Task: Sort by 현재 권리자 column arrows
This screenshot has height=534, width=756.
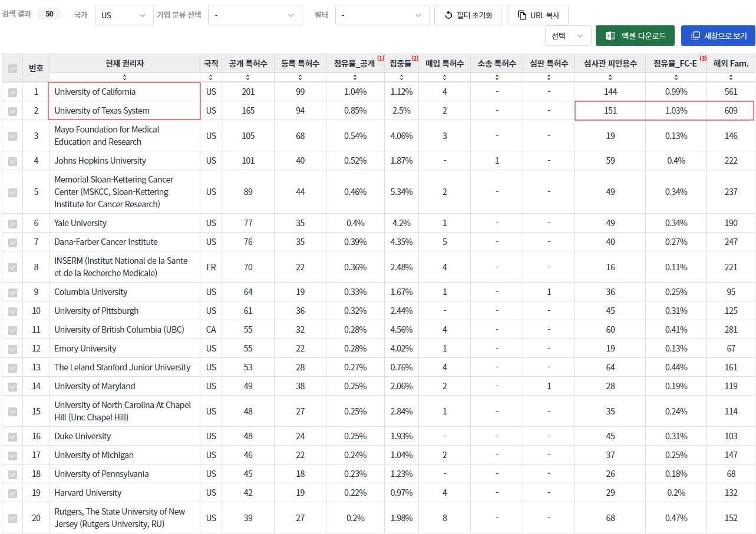Action: (124, 78)
